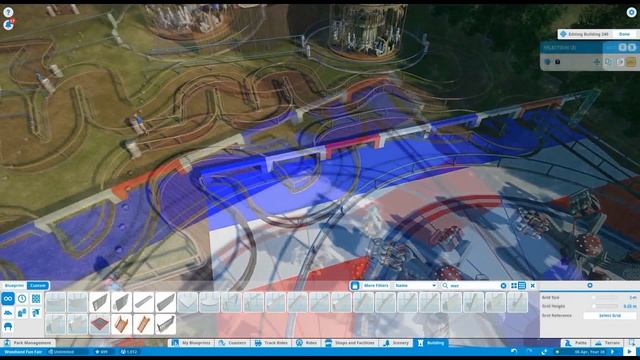Screen dimensions: 640x360
Task: Click the duplicate icon in the selection panel
Action: click(608, 62)
